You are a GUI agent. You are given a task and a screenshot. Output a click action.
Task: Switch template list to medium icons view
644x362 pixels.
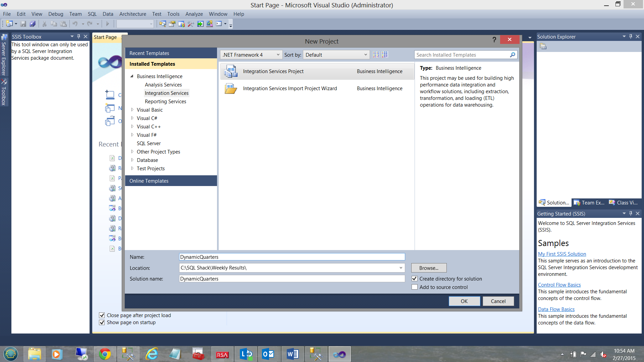[x=385, y=55]
